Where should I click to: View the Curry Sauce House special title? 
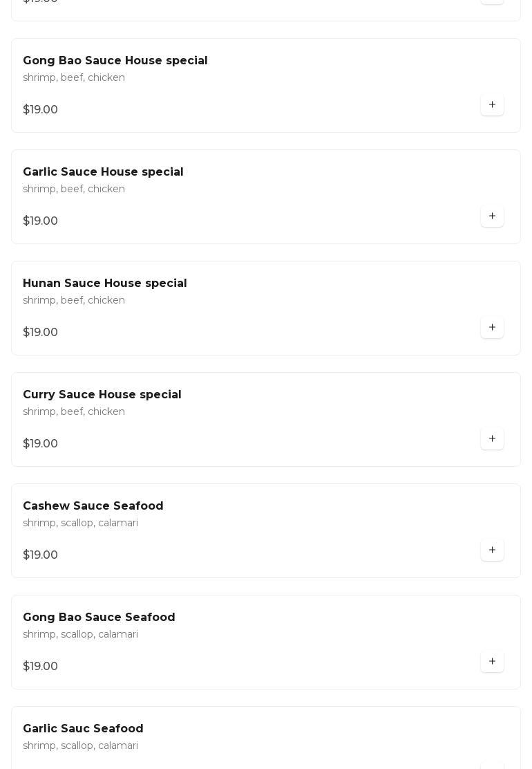click(102, 394)
